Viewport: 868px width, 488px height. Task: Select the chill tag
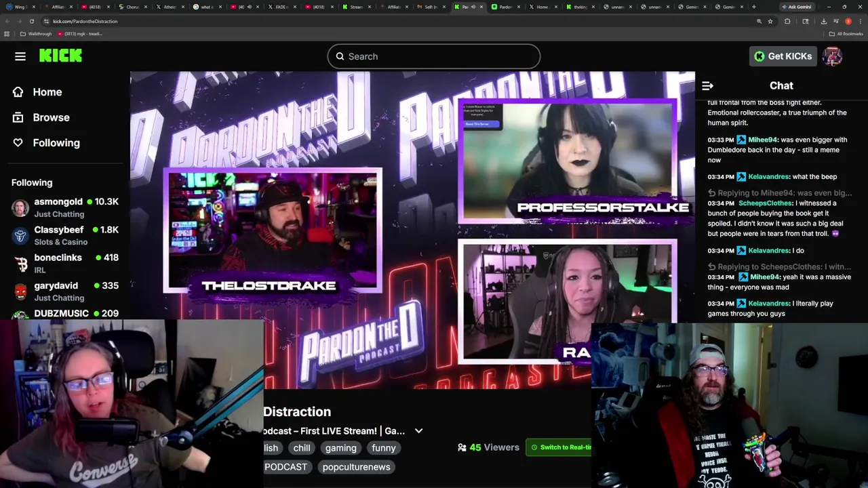[x=302, y=448]
